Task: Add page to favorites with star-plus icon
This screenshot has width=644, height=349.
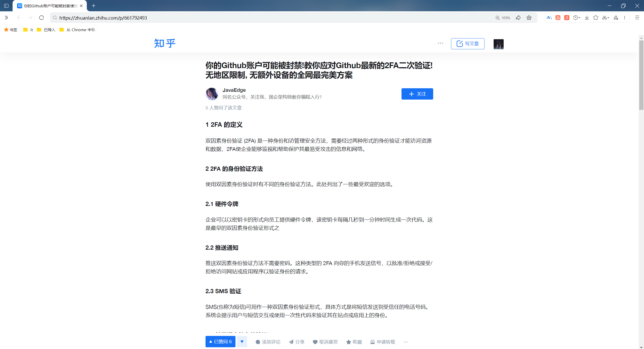Action: click(529, 18)
